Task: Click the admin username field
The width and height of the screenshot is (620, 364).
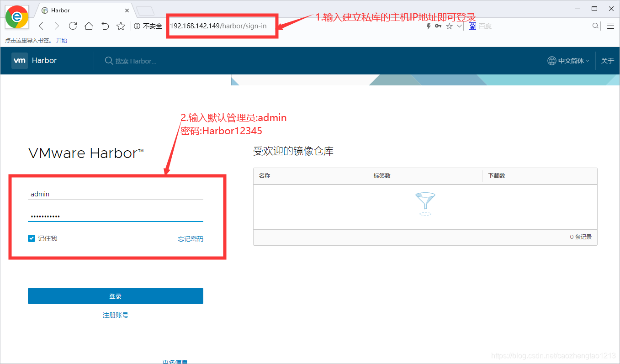Action: coord(116,194)
